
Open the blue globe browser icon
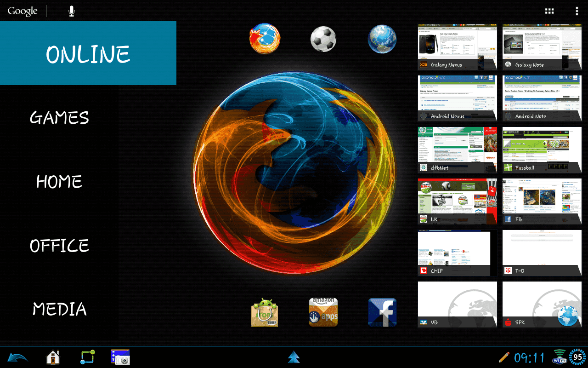pos(382,39)
